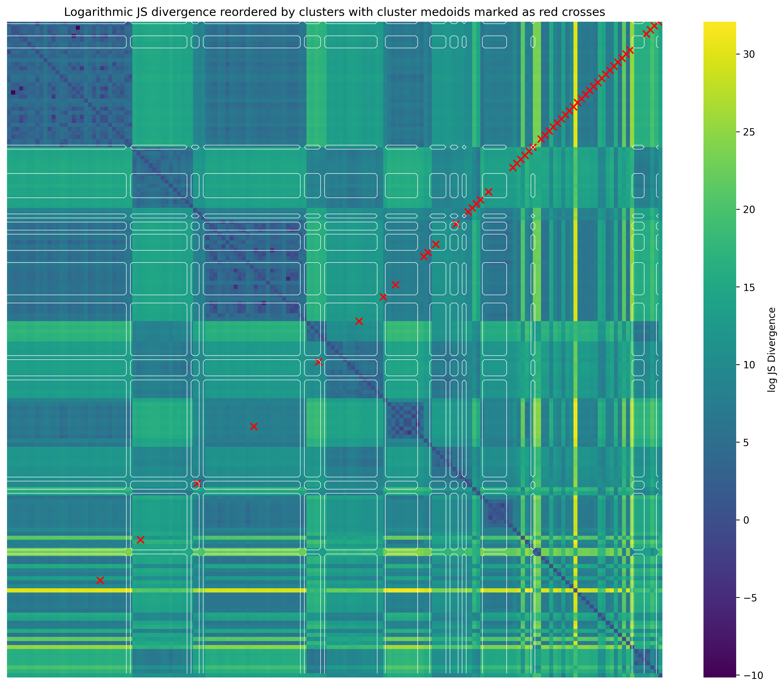This screenshot has width=784, height=688.
Task: Click the fifth red cross from bottom-left
Action: point(318,362)
